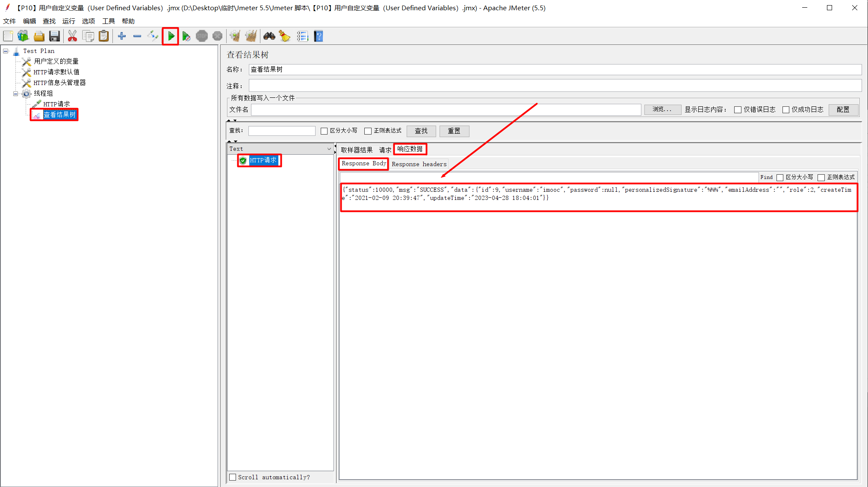Open help via blue question book icon
The width and height of the screenshot is (868, 487).
tap(319, 36)
